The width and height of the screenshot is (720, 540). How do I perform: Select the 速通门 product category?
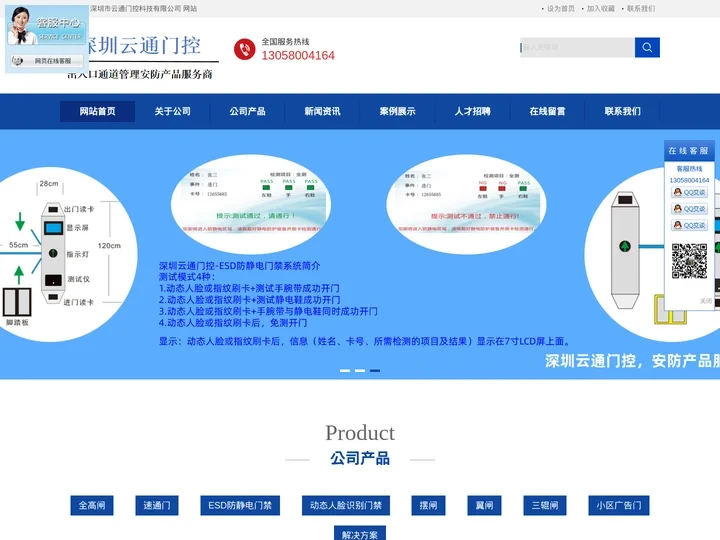tap(157, 506)
